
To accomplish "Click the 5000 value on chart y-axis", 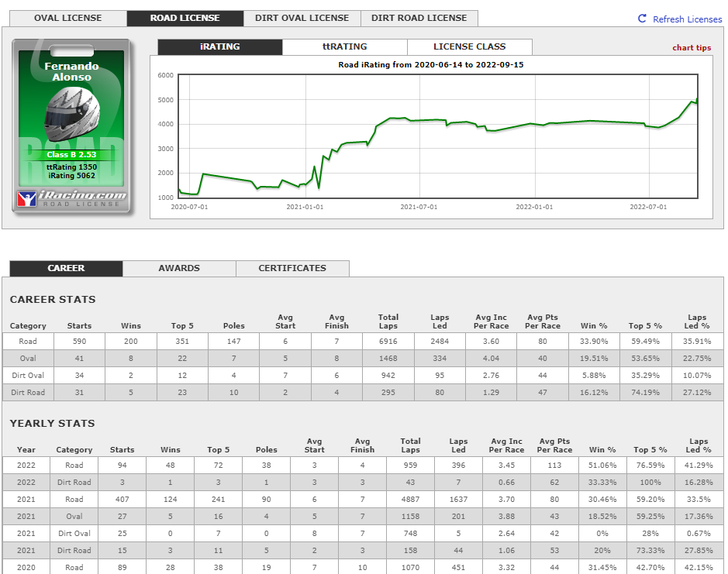I will coord(166,100).
